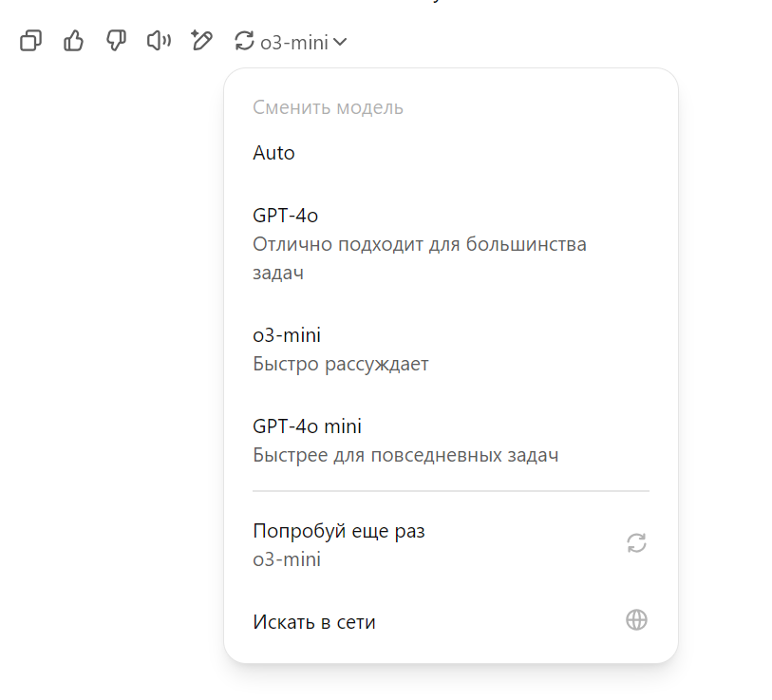Select the Auto model option
Viewport: 772px width, 700px height.
tap(451, 153)
